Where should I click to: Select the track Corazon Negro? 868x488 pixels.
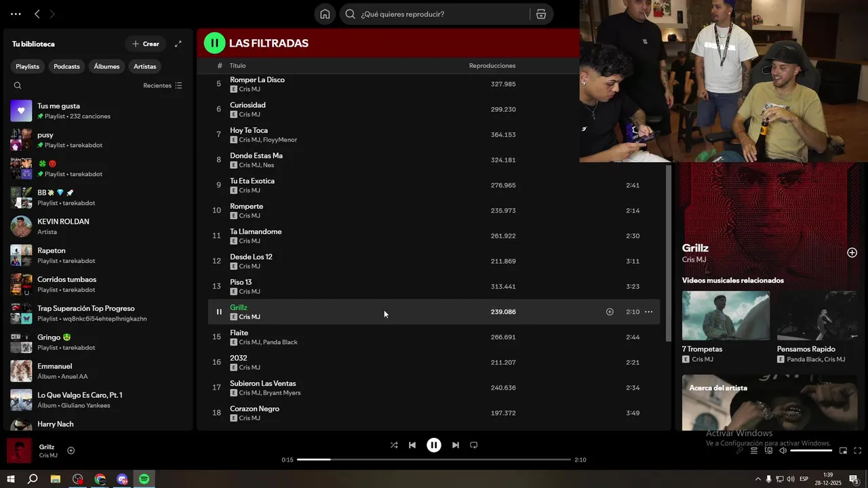click(x=254, y=409)
